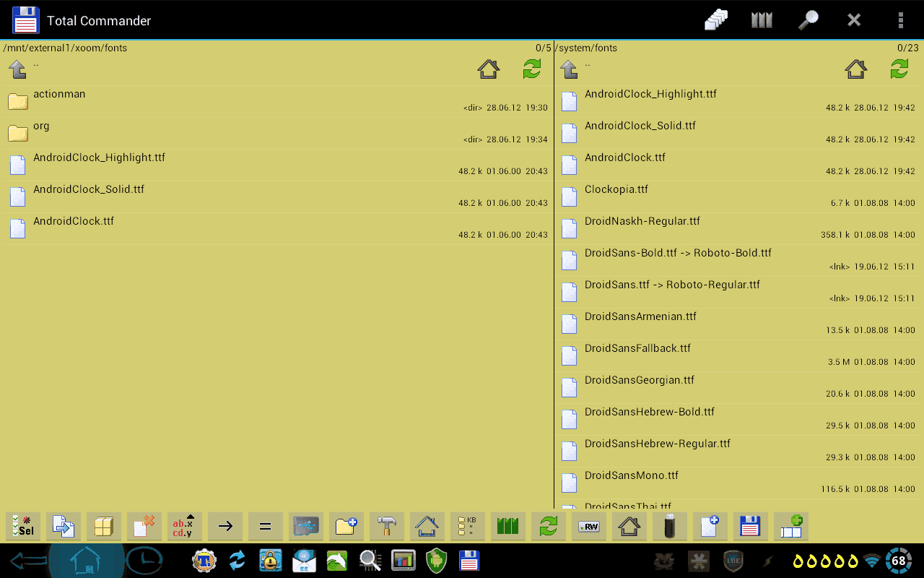Tap the KB size list toolbar icon
The image size is (924, 578).
[468, 527]
